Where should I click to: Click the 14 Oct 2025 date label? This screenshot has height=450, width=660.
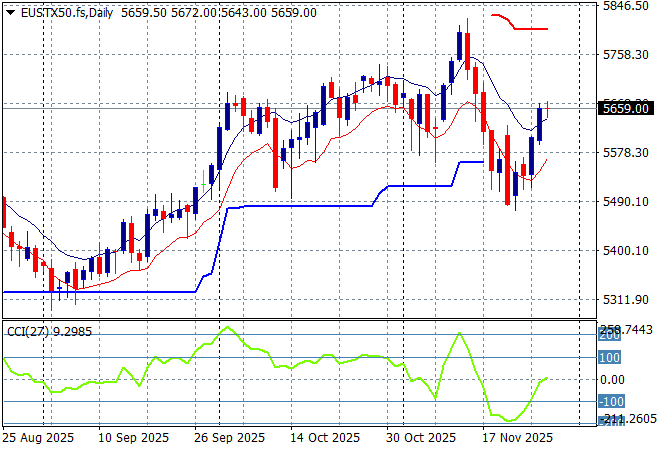pos(325,438)
